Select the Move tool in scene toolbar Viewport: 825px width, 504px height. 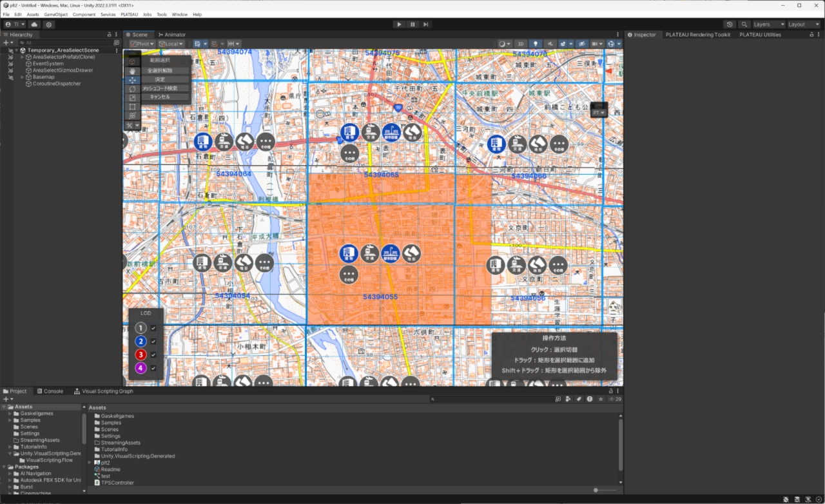132,80
